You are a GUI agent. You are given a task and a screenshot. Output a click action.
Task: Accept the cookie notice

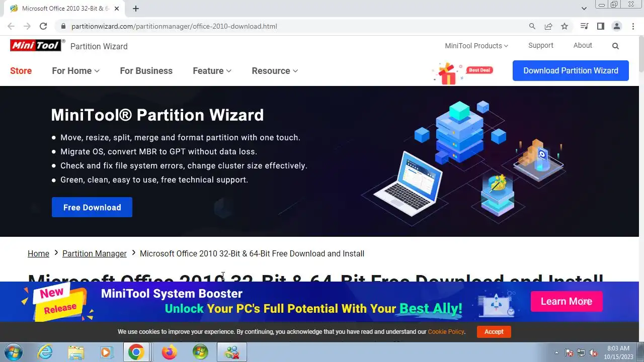(x=494, y=332)
